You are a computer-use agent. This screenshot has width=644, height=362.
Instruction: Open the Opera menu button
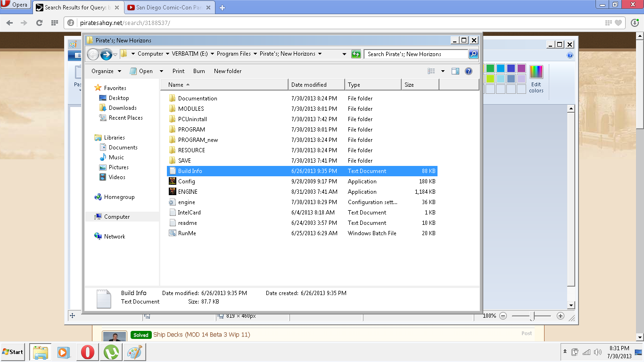pos(15,5)
